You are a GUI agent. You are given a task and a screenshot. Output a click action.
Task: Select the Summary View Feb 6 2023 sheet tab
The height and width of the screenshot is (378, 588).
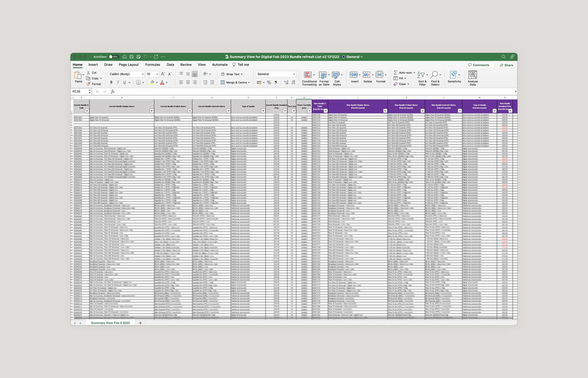pyautogui.click(x=110, y=323)
